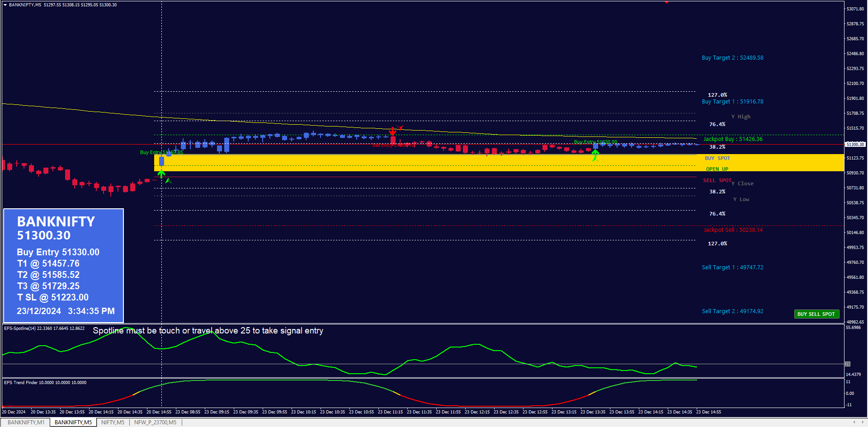Click the Y High level label
Screen dimensions: 868x427
[x=741, y=117]
